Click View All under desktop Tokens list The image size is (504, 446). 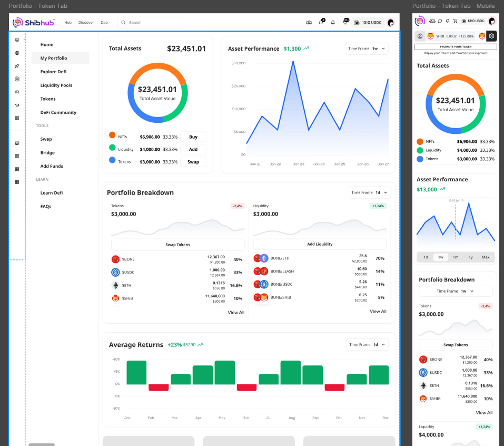click(x=236, y=313)
